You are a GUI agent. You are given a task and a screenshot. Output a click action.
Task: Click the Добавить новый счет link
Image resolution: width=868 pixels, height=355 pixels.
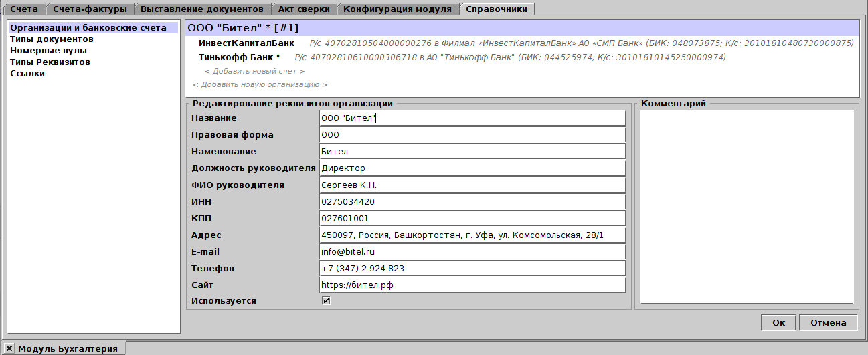pyautogui.click(x=254, y=71)
